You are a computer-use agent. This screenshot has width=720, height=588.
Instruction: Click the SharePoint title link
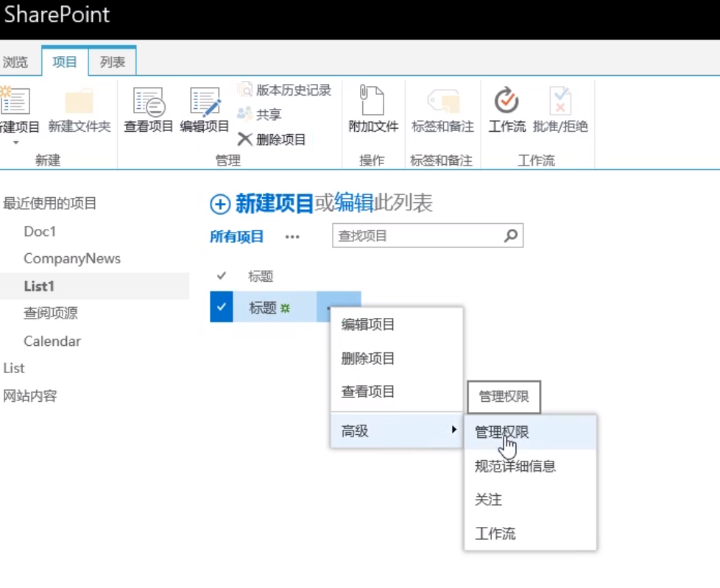pos(57,15)
